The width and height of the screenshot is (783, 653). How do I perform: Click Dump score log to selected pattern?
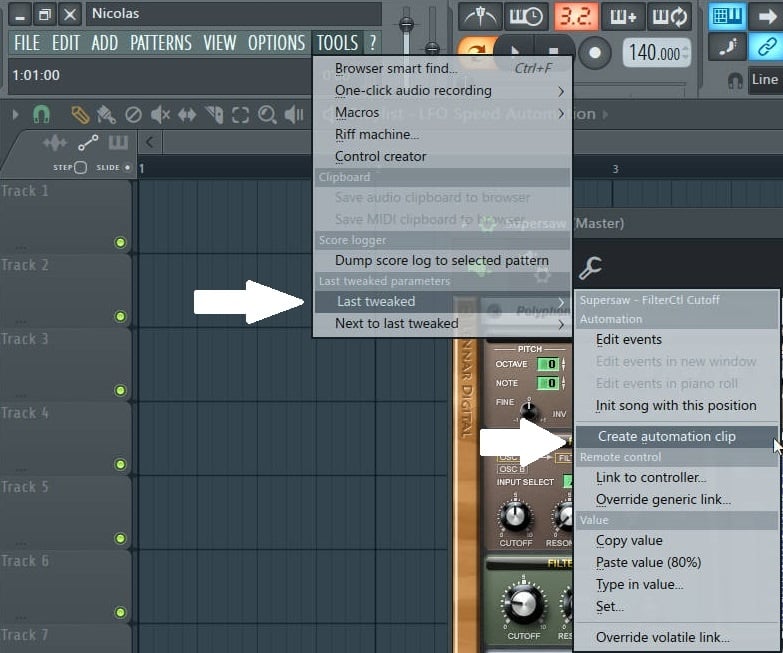442,260
